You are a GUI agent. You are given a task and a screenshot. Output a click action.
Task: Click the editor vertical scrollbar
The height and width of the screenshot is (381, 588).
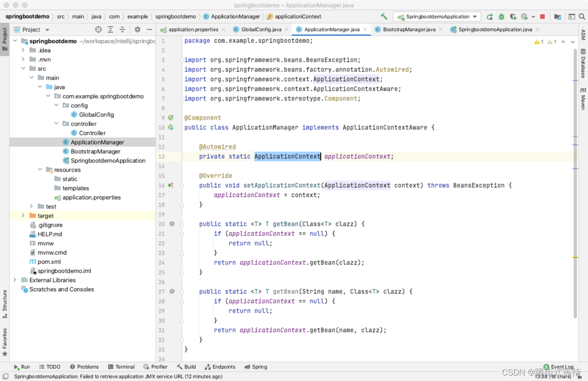click(575, 184)
